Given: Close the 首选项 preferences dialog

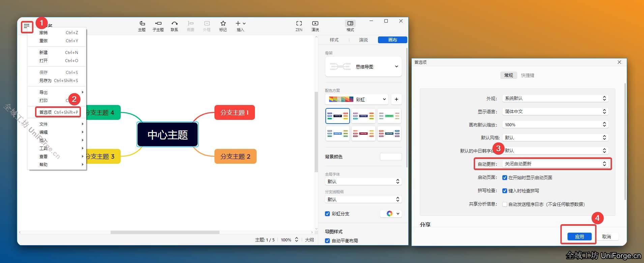Looking at the screenshot, I should coord(619,62).
